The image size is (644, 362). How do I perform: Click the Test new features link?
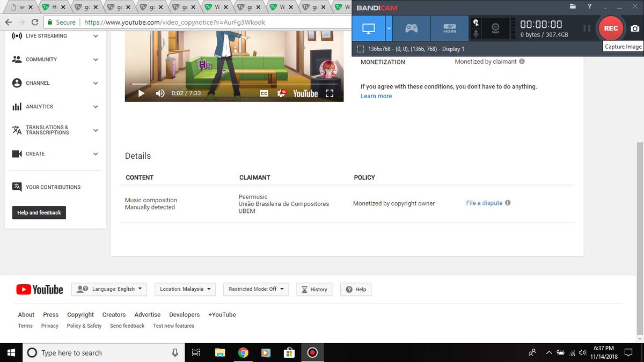tap(173, 326)
